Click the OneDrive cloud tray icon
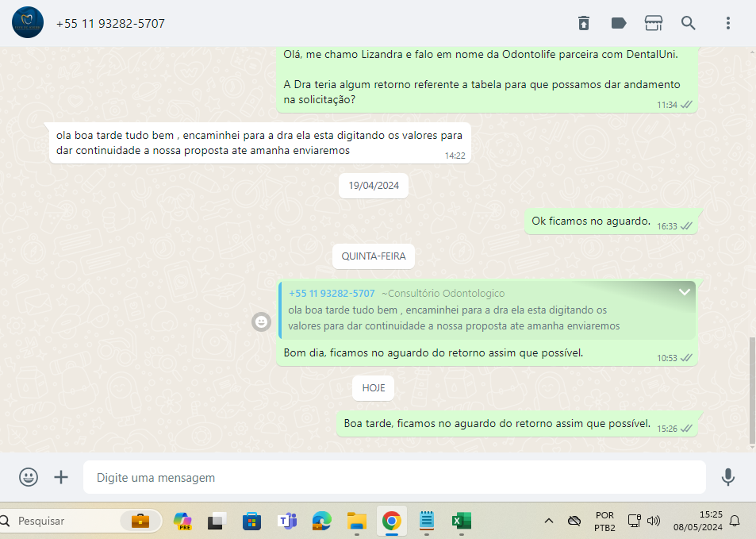This screenshot has width=756, height=539. click(574, 522)
